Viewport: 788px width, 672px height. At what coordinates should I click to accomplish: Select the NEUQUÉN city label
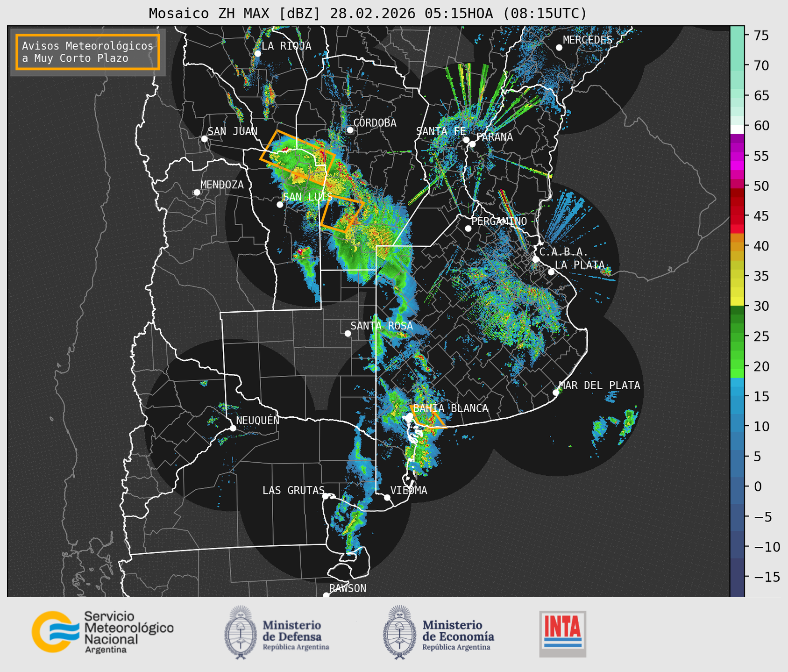258,420
